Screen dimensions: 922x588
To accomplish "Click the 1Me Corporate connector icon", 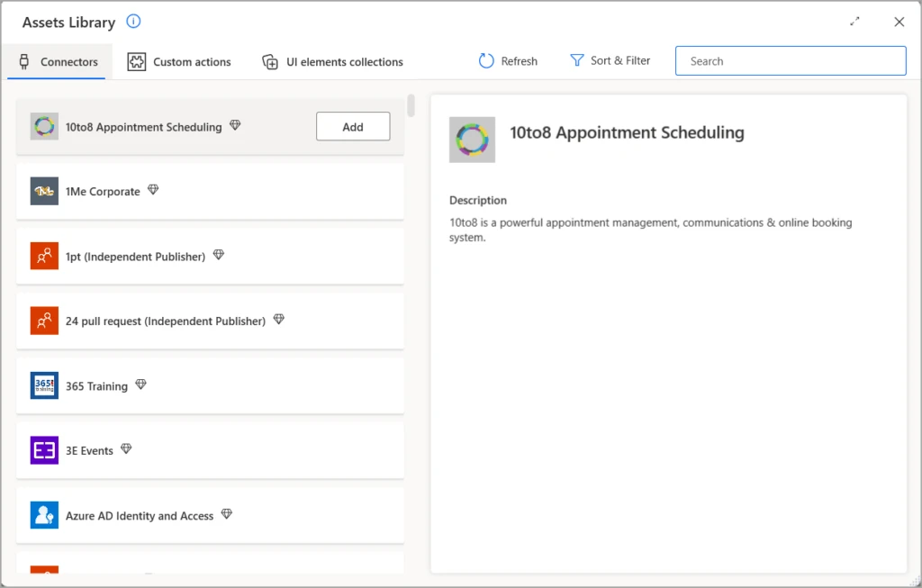I will [44, 191].
